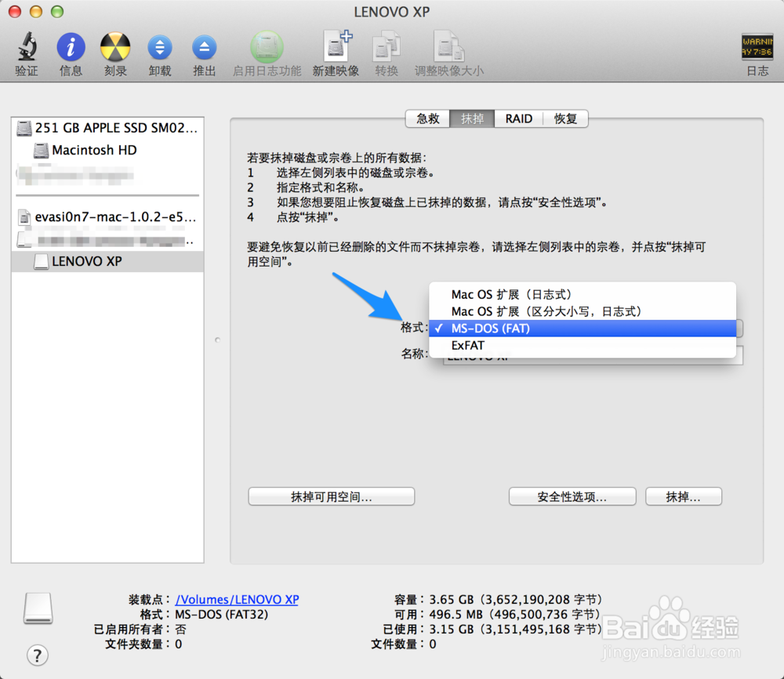784x679 pixels.
Task: Choose Mac OS 扩展（日志式） format option
Action: 583,295
